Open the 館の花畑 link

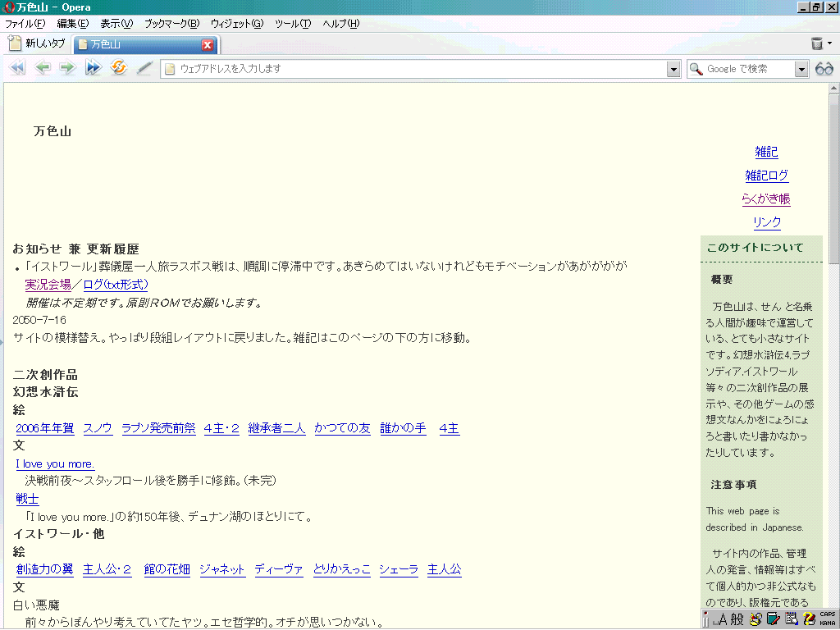[x=167, y=569]
